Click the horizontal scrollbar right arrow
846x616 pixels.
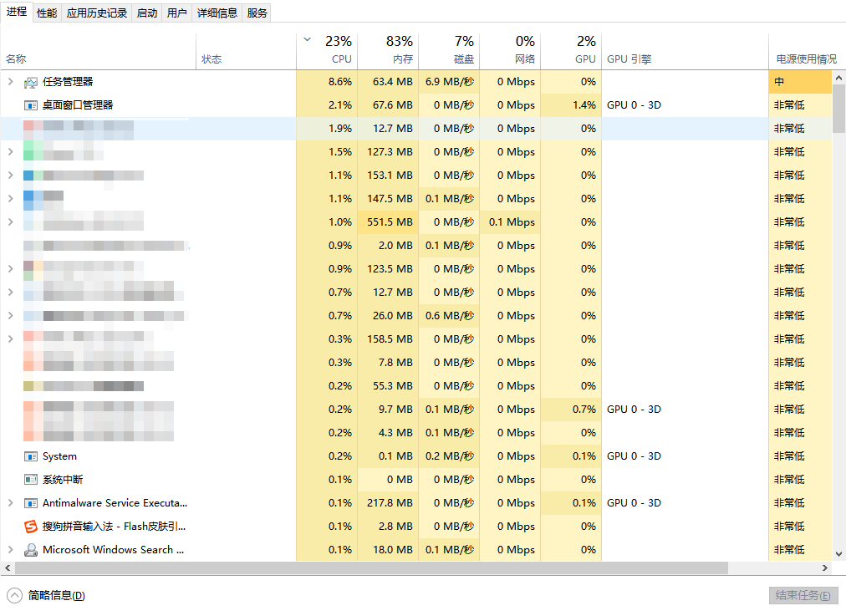[x=825, y=568]
